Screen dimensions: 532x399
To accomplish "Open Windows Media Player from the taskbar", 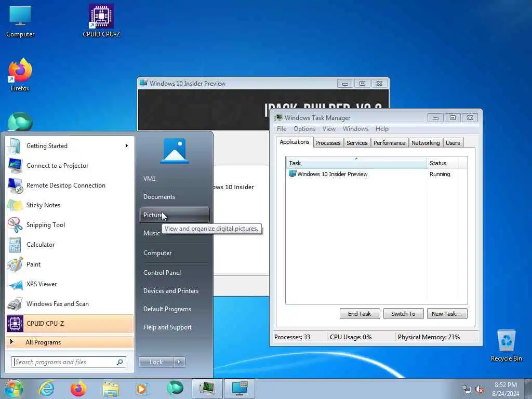I will tap(141, 389).
